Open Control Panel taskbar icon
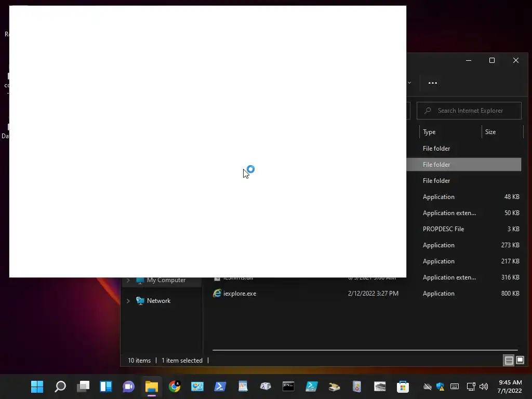532x399 pixels. tap(197, 386)
